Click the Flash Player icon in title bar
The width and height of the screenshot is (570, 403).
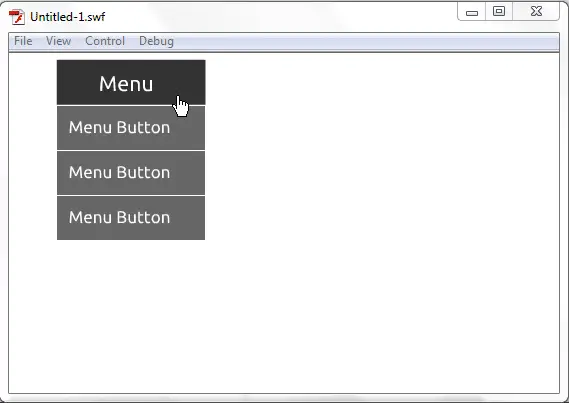[x=17, y=17]
